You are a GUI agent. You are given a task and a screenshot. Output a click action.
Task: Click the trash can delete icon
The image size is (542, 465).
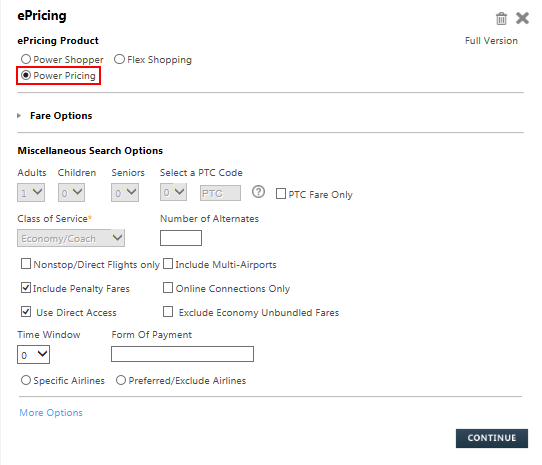point(501,18)
